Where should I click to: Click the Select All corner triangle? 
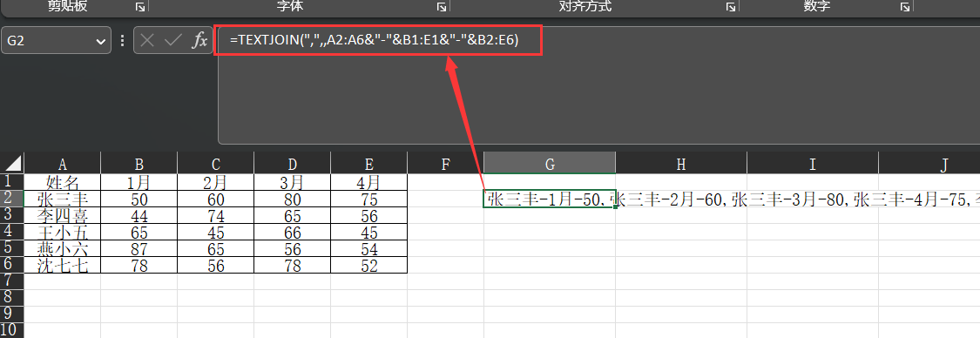(12, 164)
